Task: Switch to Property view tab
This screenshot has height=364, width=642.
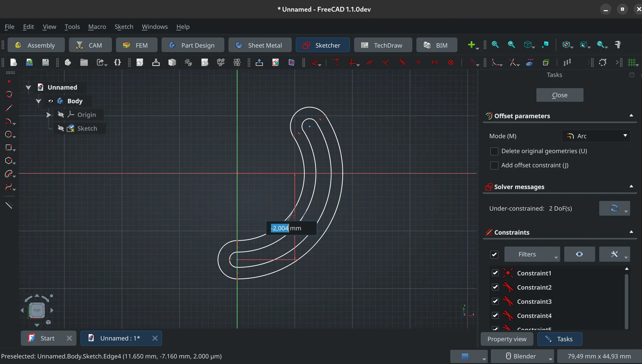Action: point(507,338)
